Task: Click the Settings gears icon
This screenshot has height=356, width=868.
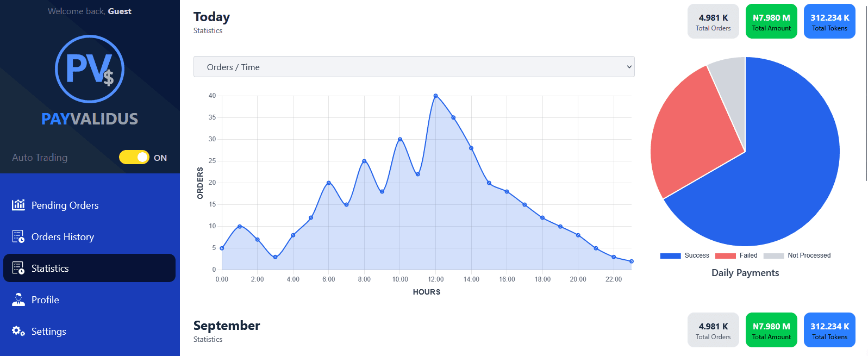Action: pyautogui.click(x=18, y=331)
